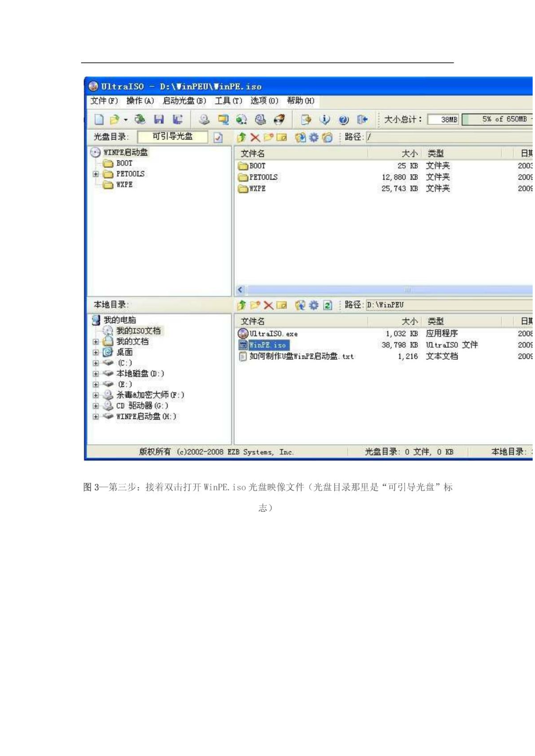
Task: Click the Info icon in main toolbar
Action: (325, 120)
